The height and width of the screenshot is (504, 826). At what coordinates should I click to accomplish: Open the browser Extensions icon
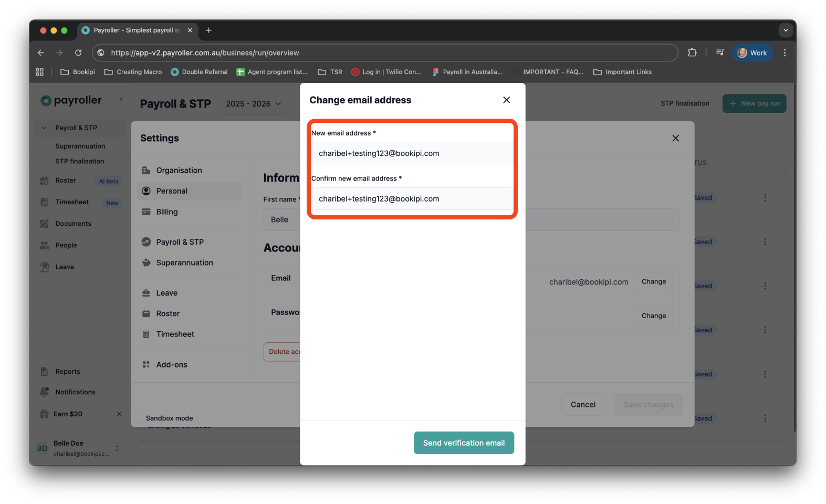pyautogui.click(x=692, y=52)
